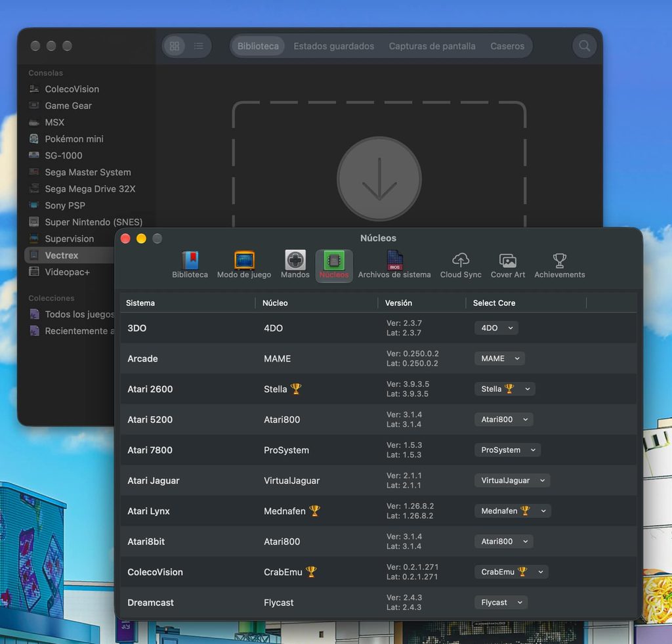Open the Flycast core dropdown for Dreamcast
This screenshot has width=672, height=644.
pos(501,603)
